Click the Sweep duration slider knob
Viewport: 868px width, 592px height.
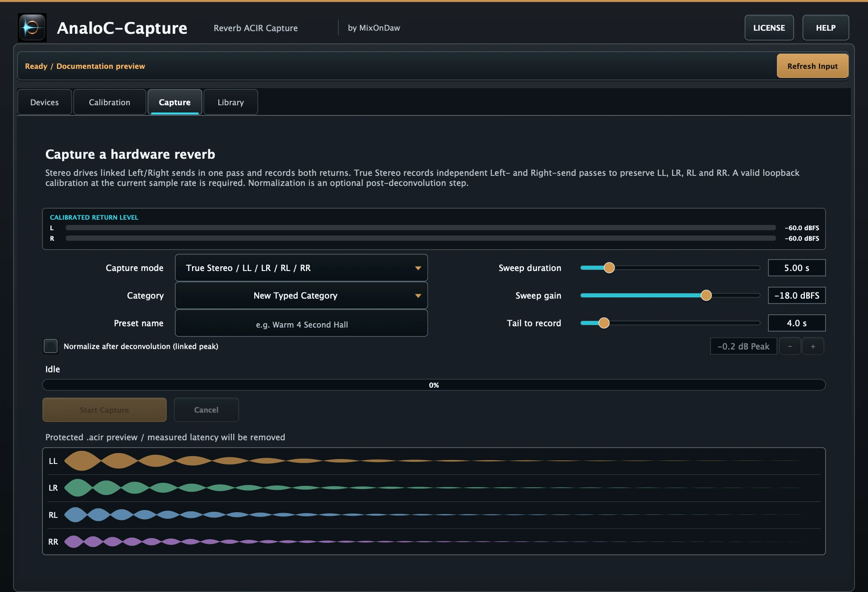click(609, 267)
